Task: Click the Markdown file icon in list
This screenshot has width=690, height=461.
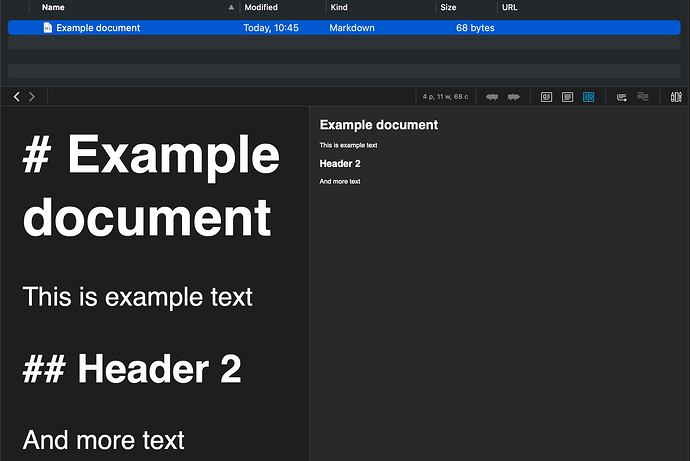Action: (47, 28)
